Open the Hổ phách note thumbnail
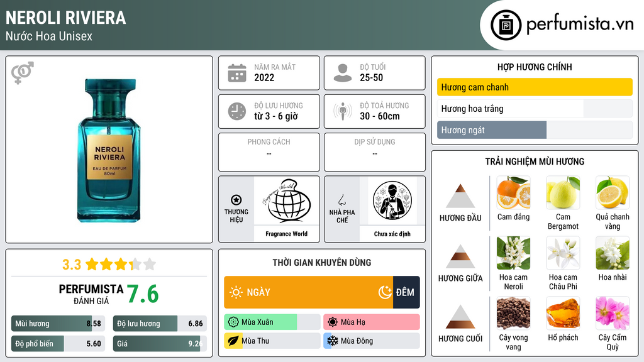644x362 pixels. 563,313
